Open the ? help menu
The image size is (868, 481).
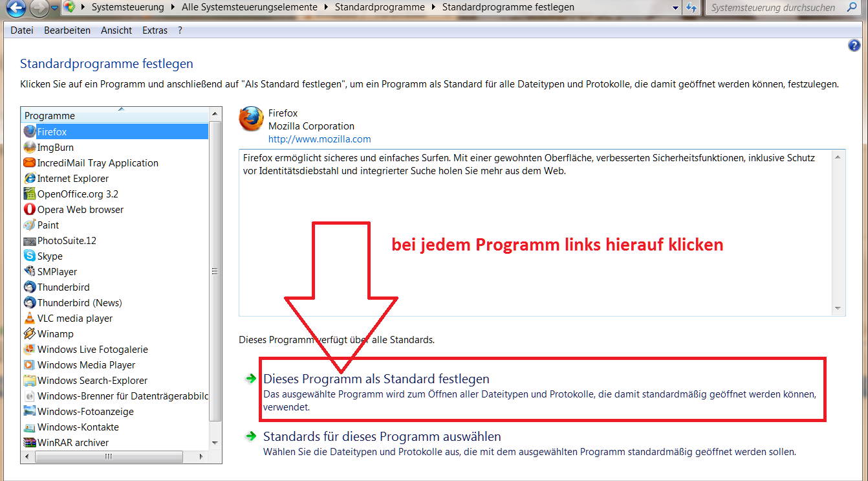180,30
